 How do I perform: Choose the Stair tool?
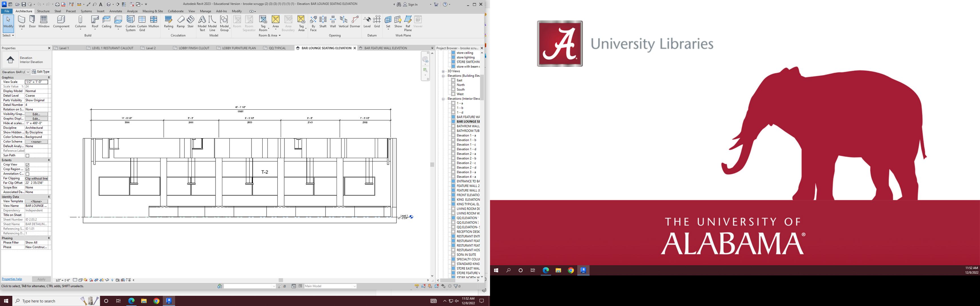191,22
